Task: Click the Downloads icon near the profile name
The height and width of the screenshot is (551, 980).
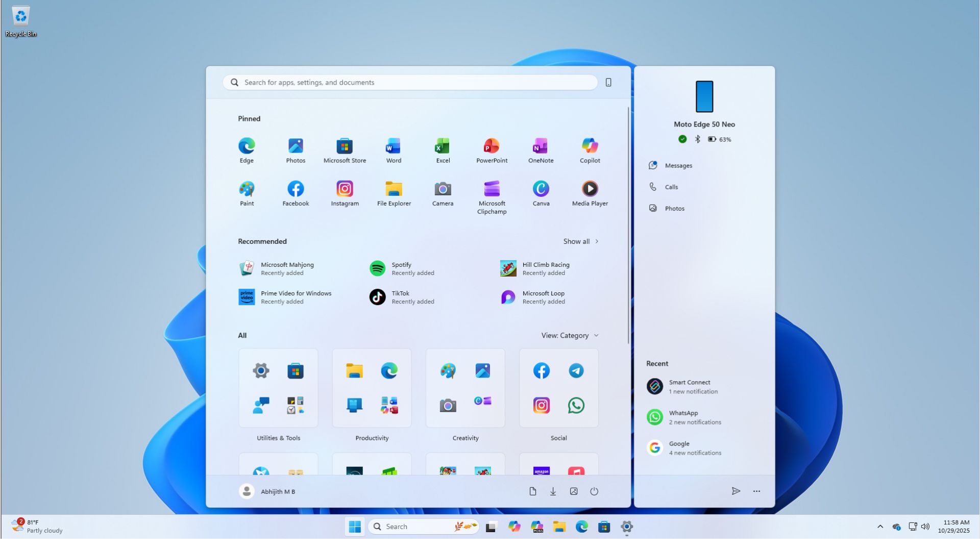Action: 553,491
